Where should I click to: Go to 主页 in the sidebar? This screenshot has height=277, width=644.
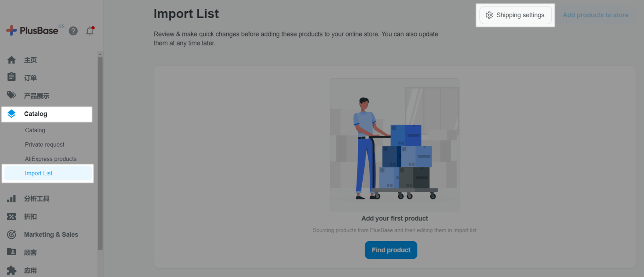point(31,60)
